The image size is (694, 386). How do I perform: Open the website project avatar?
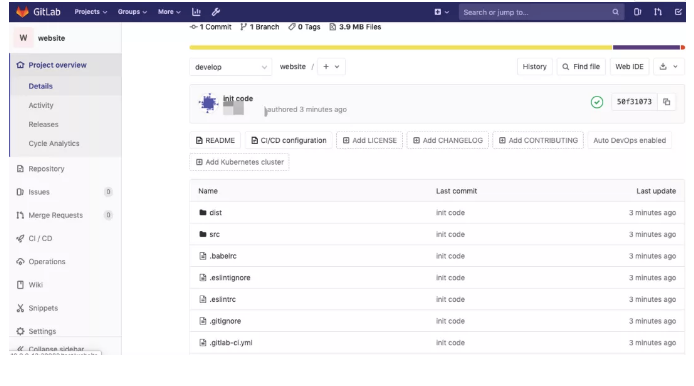(x=23, y=38)
